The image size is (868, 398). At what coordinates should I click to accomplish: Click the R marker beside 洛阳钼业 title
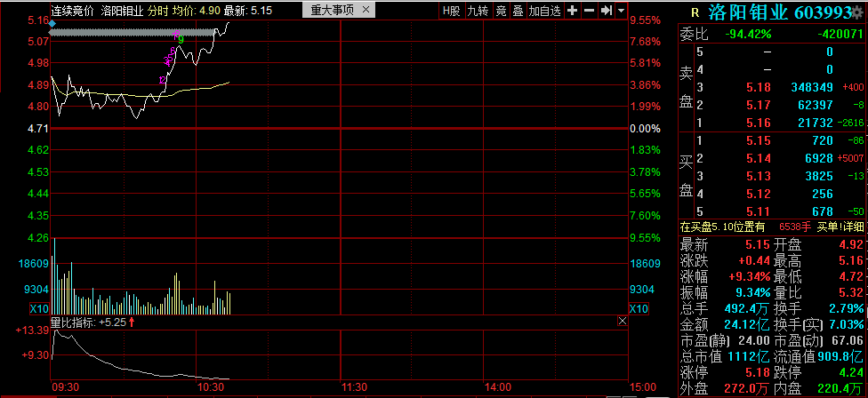coord(695,12)
